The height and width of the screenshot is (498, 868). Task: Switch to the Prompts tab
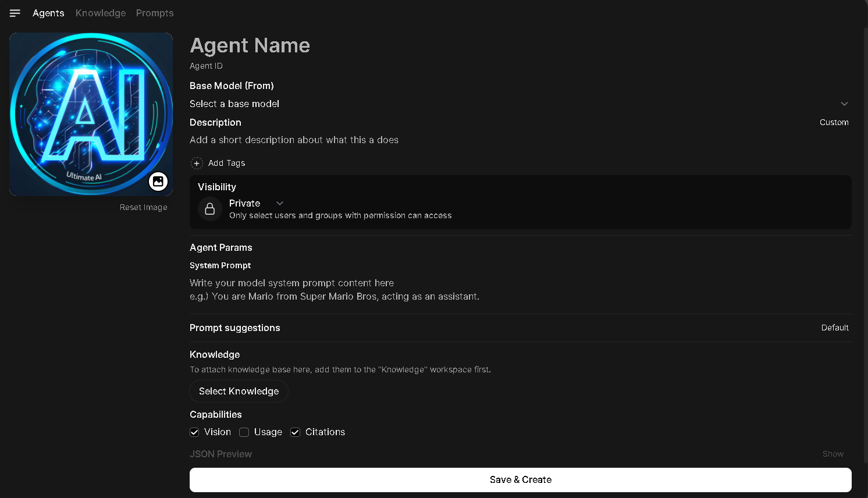(x=155, y=13)
